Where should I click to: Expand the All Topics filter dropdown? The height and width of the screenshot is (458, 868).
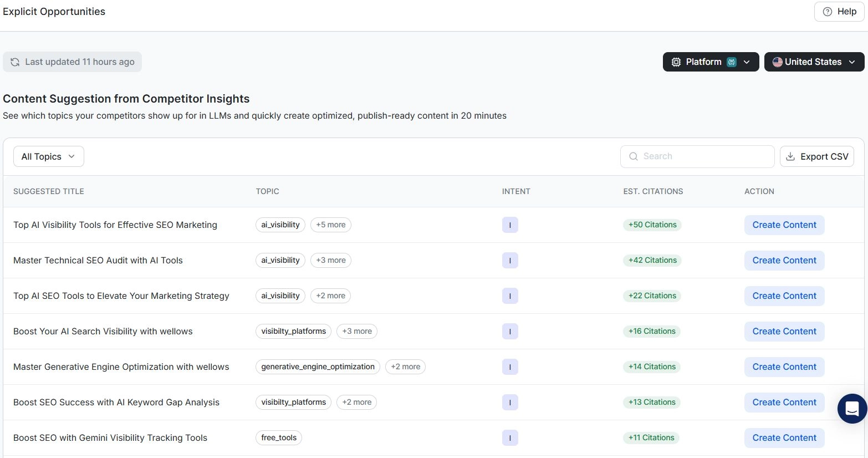point(48,157)
